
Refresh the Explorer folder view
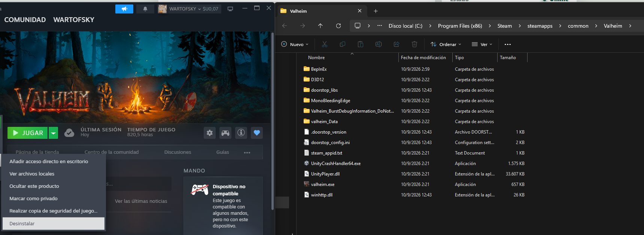338,26
